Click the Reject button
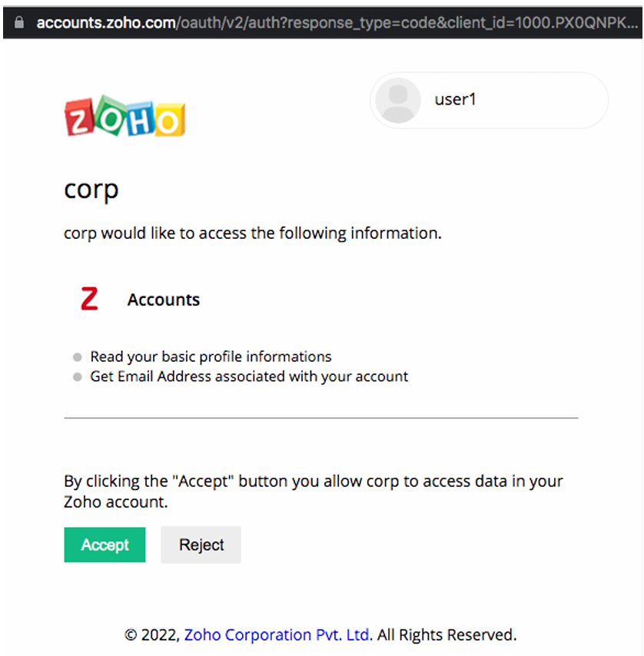The height and width of the screenshot is (656, 644). [201, 545]
